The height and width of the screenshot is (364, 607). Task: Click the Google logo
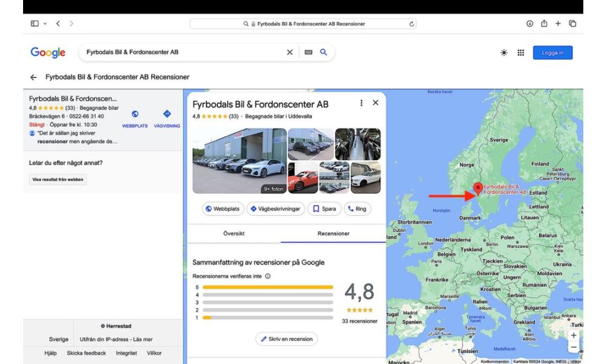(48, 53)
